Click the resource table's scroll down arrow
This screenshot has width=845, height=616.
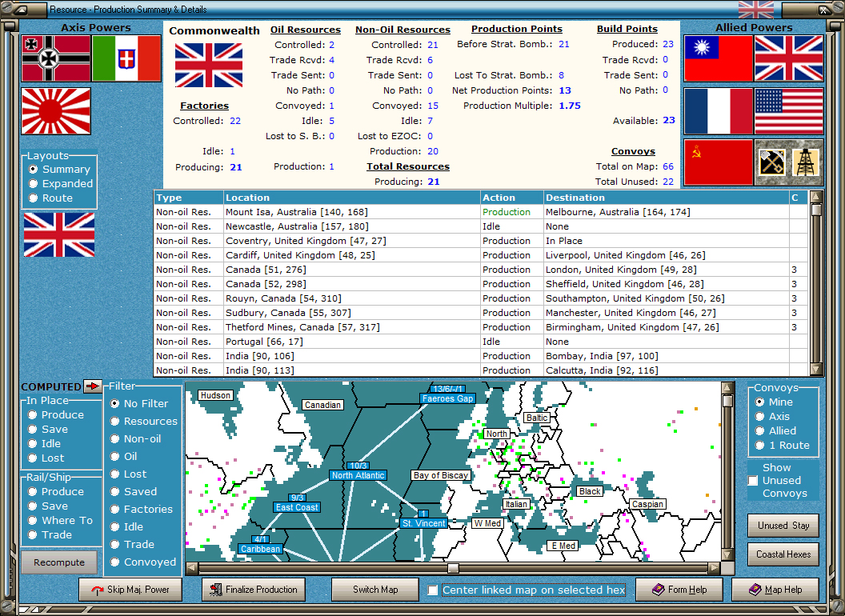pyautogui.click(x=816, y=370)
